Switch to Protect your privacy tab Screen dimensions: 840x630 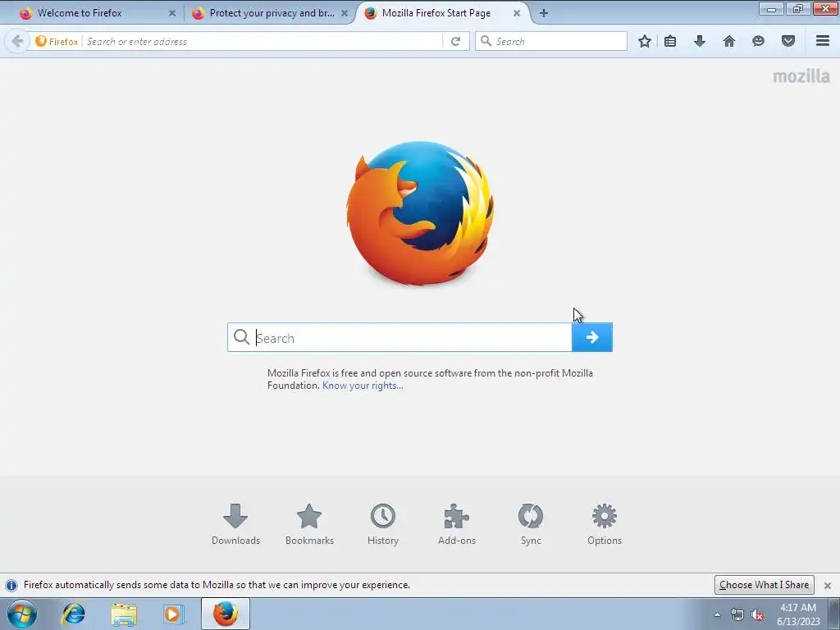click(272, 13)
